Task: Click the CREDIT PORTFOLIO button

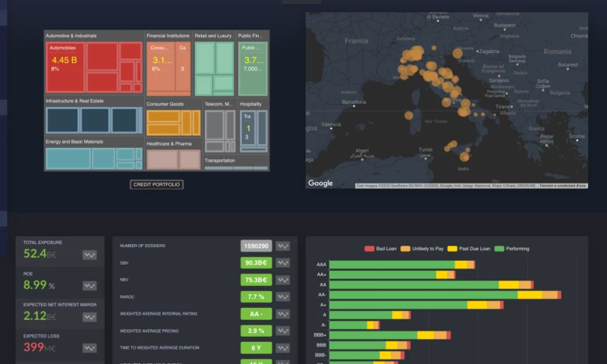Action: coord(156,184)
